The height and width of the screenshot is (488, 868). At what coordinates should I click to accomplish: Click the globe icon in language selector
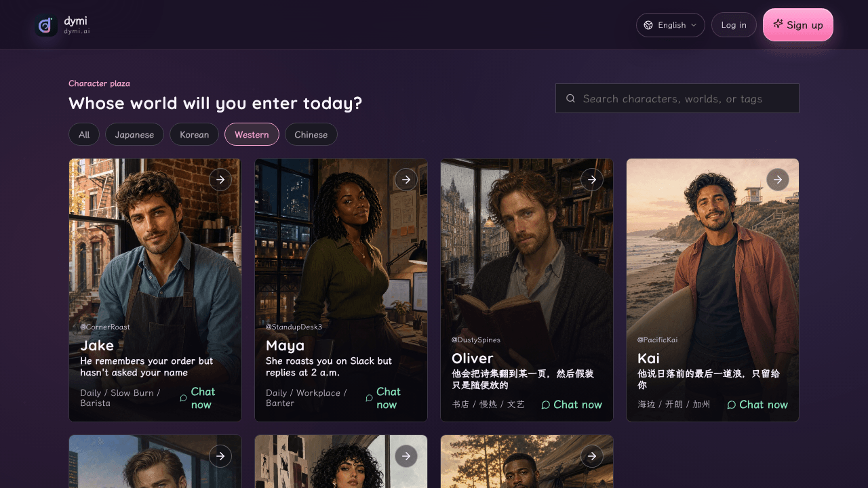[648, 25]
